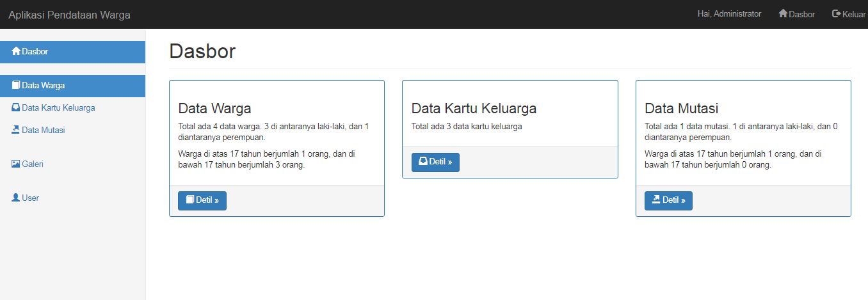Viewport: 868px width, 300px height.
Task: Open Dasbor in the sidebar menu
Action: [72, 52]
